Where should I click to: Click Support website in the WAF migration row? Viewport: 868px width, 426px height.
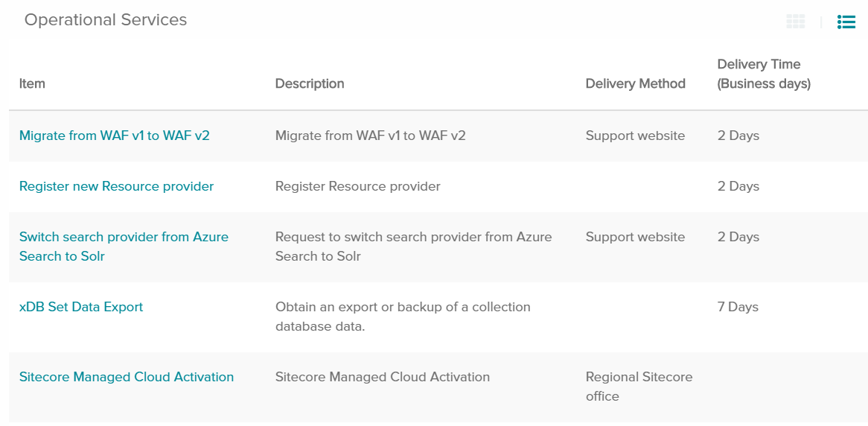pyautogui.click(x=635, y=136)
